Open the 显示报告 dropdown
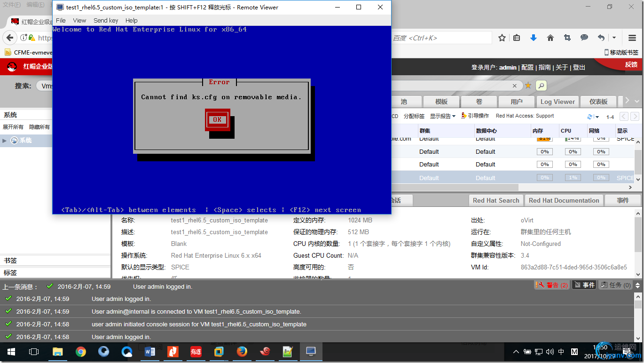Image resolution: width=644 pixels, height=363 pixels. point(442,116)
